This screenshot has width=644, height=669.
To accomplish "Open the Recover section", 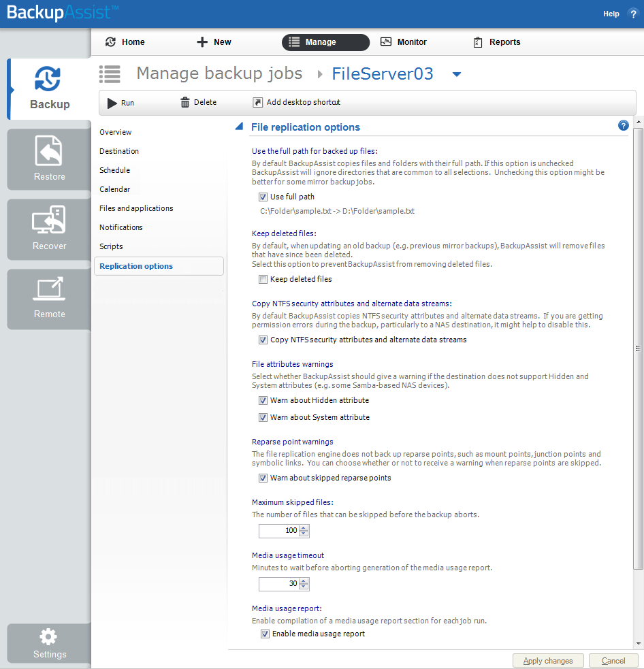I will (x=50, y=229).
